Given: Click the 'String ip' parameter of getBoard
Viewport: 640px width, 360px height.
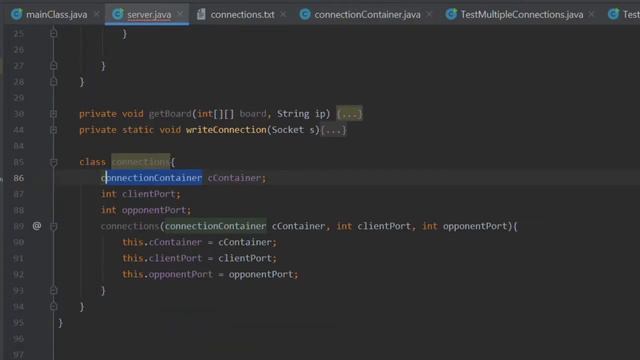Looking at the screenshot, I should [301, 114].
